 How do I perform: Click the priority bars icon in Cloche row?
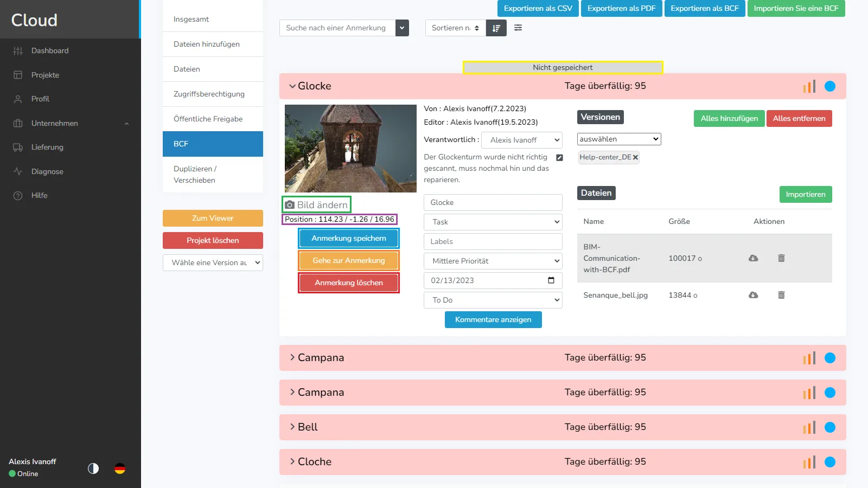coord(809,462)
